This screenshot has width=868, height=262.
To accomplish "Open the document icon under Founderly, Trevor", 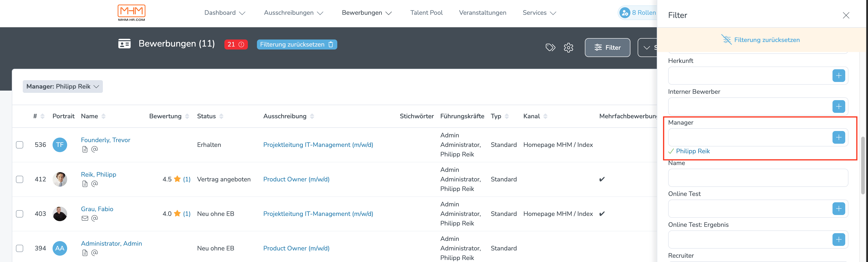I will [85, 149].
